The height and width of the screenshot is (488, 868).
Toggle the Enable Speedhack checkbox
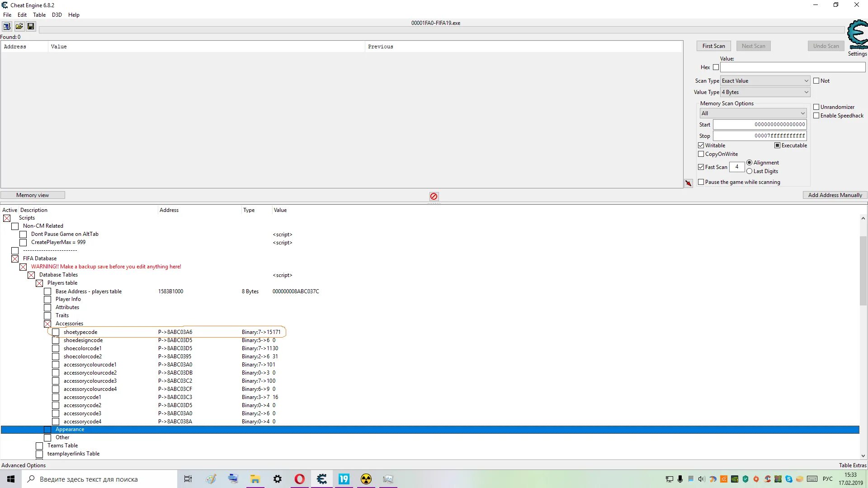816,116
